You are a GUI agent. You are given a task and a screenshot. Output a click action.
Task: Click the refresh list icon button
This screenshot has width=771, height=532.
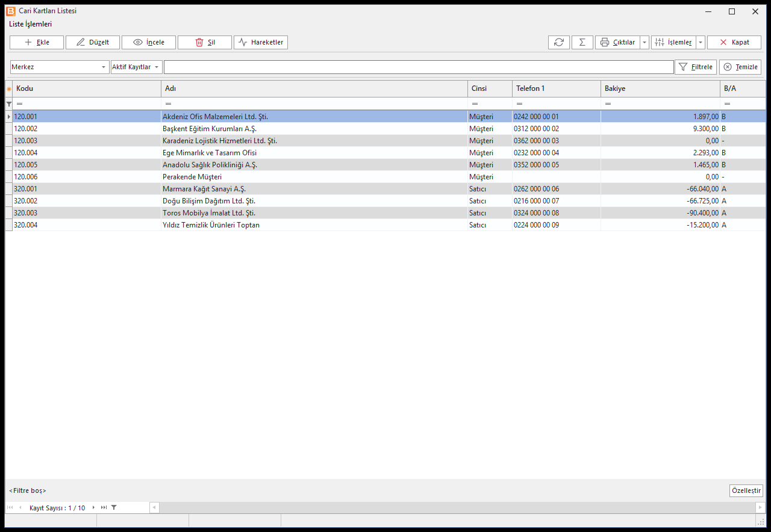[559, 42]
